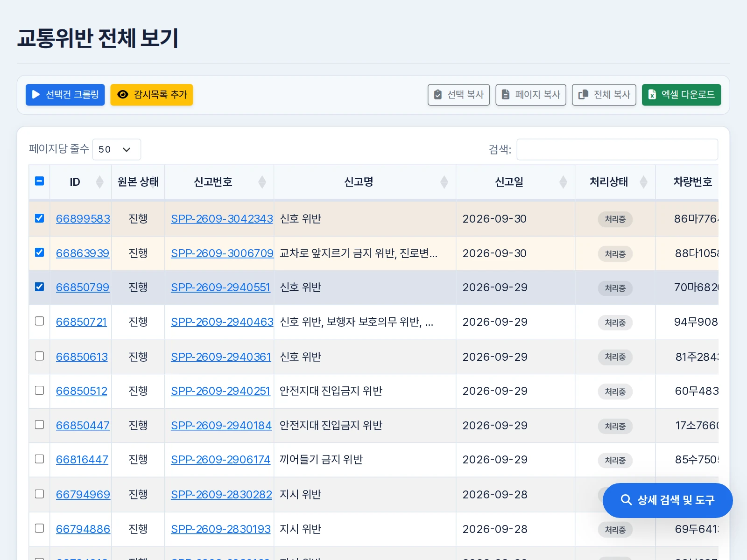747x560 pixels.
Task: Download Excel via 엑셀 다운로드
Action: [x=682, y=95]
